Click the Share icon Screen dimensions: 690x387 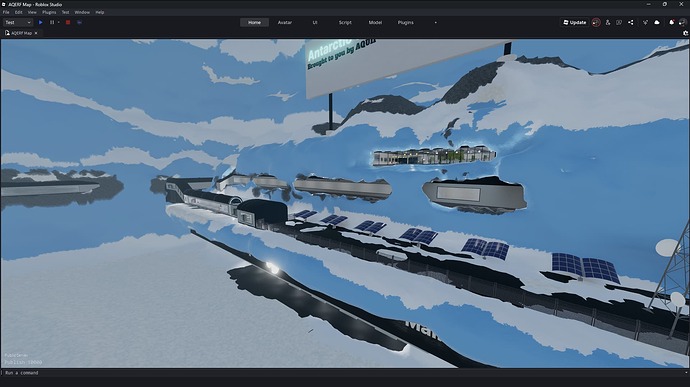click(631, 22)
